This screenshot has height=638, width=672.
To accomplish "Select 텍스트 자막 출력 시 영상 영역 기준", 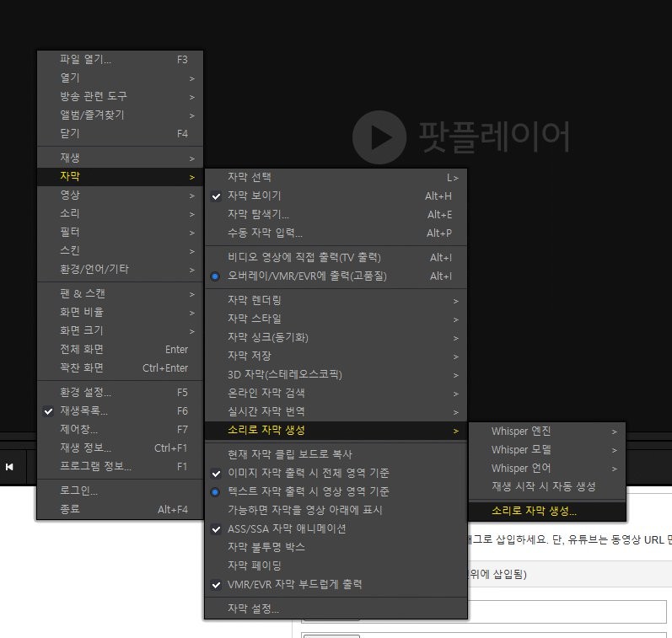I will pyautogui.click(x=336, y=491).
